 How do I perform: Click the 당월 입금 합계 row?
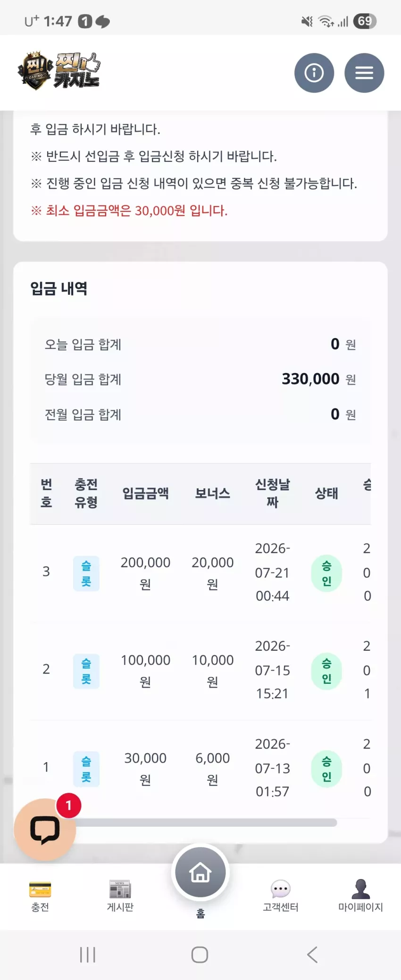coord(200,379)
